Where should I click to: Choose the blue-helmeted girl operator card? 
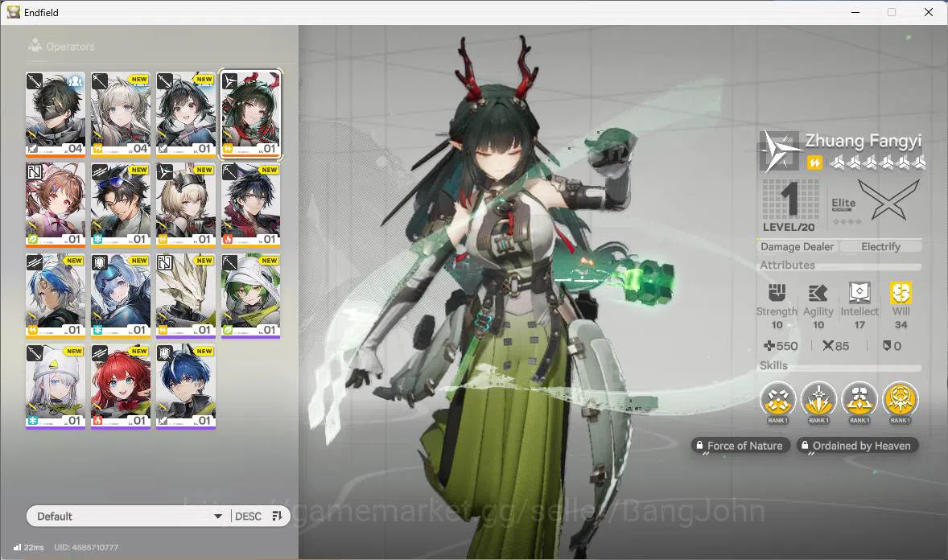pos(121,296)
